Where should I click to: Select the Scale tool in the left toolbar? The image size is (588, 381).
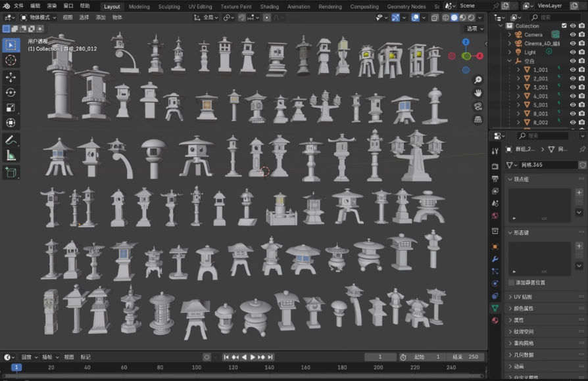pos(11,107)
